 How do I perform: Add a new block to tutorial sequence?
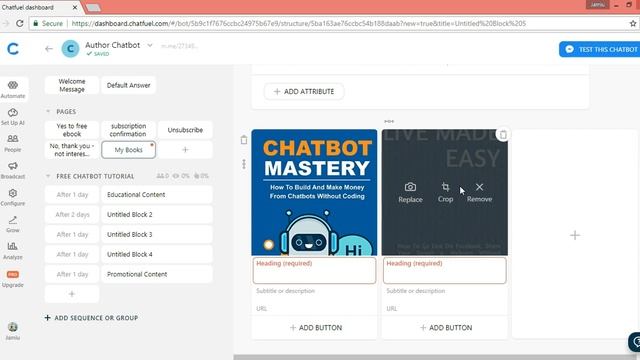click(x=72, y=294)
